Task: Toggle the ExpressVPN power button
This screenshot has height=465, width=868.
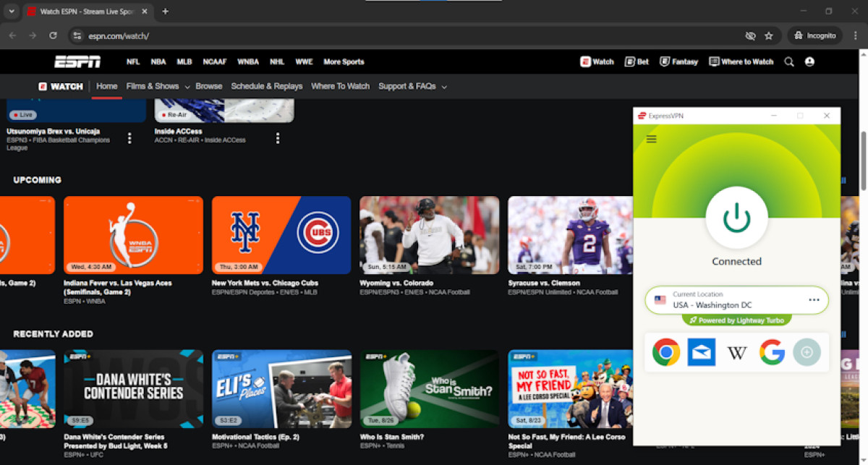Action: (x=736, y=217)
